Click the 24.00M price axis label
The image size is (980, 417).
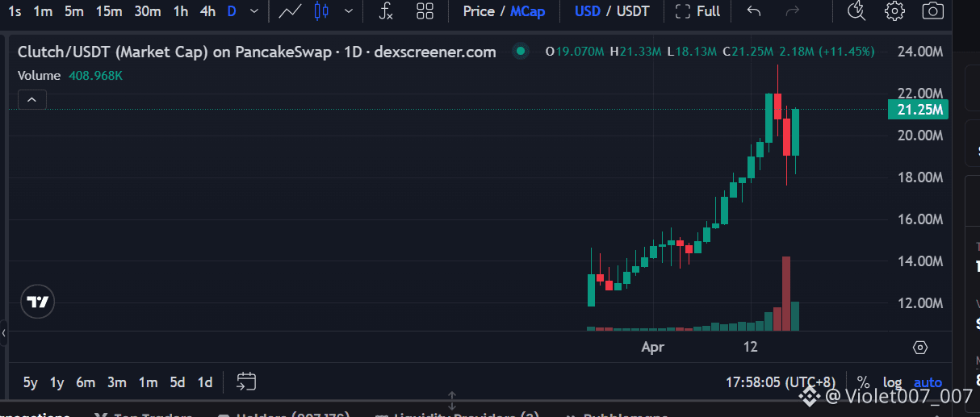919,52
